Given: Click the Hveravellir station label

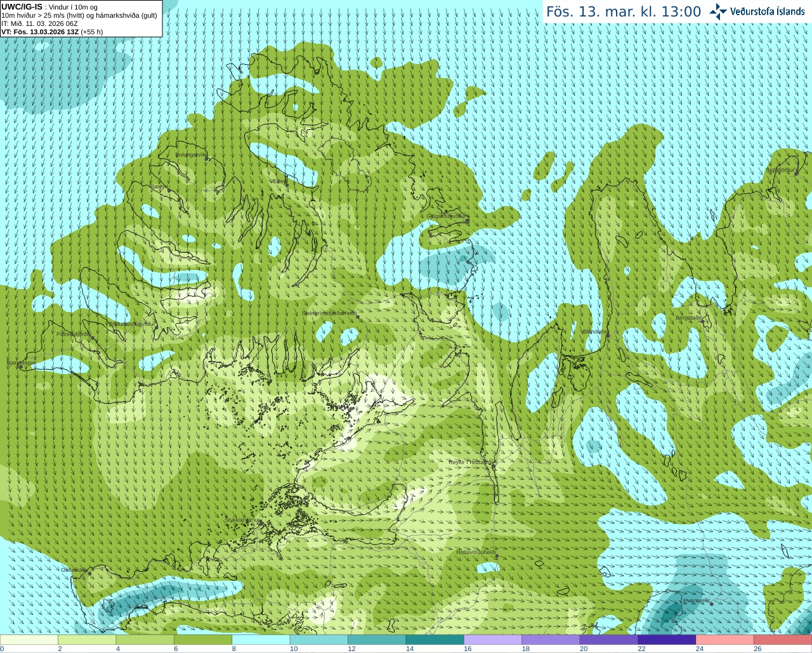Looking at the screenshot, I should pyautogui.click(x=697, y=600).
